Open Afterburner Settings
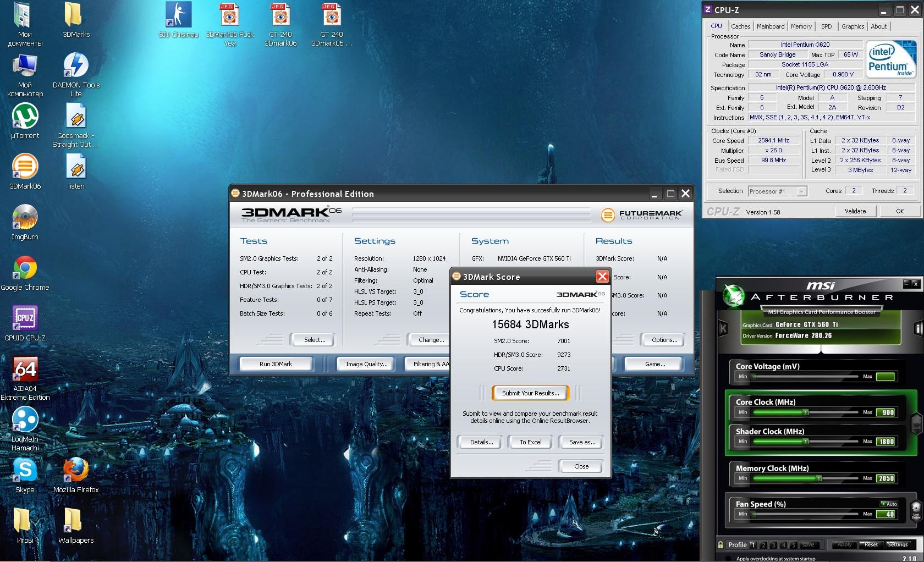This screenshot has width=924, height=562. point(897,545)
